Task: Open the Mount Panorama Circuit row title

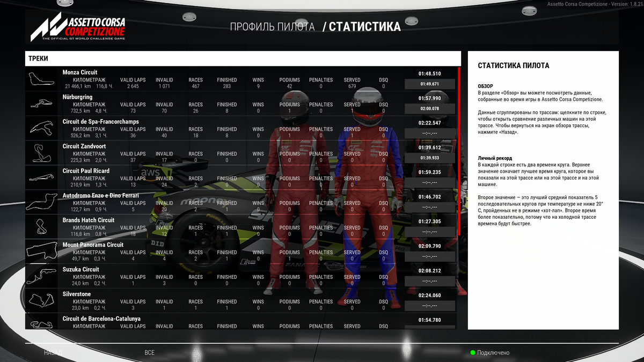Action: tap(93, 245)
